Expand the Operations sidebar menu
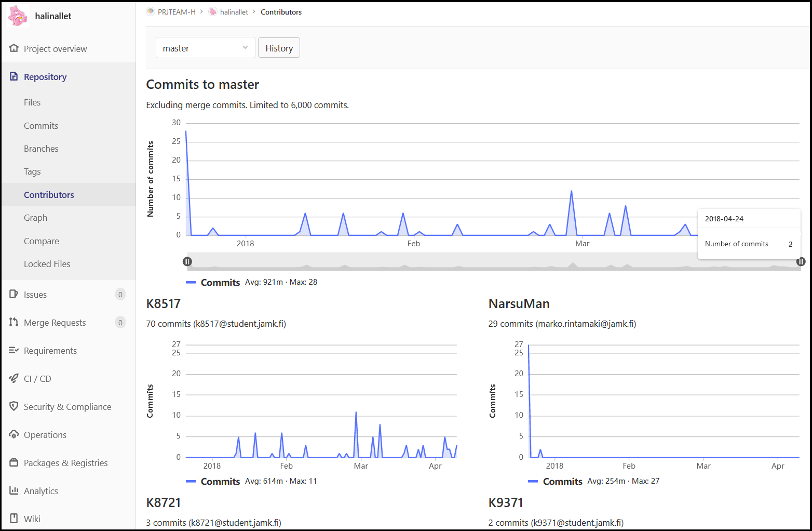The image size is (812, 531). coord(45,435)
